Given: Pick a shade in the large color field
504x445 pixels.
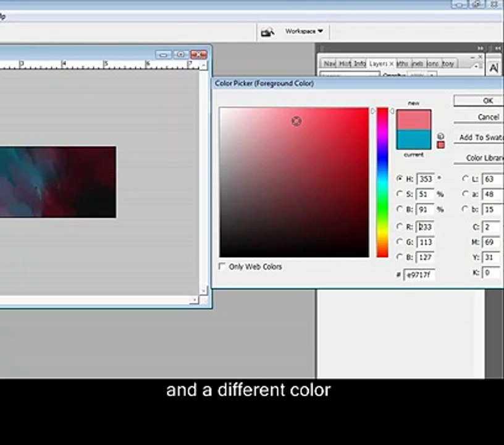Looking at the screenshot, I should click(x=294, y=182).
